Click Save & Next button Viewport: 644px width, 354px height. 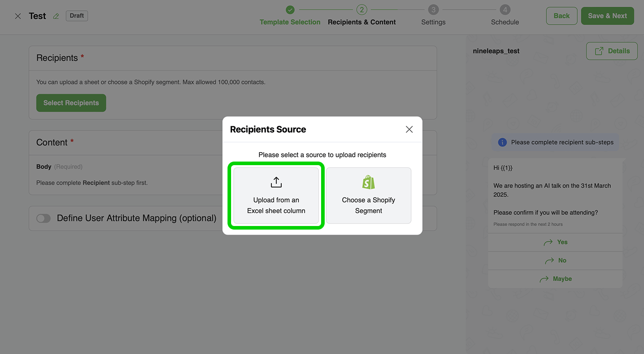click(x=607, y=16)
